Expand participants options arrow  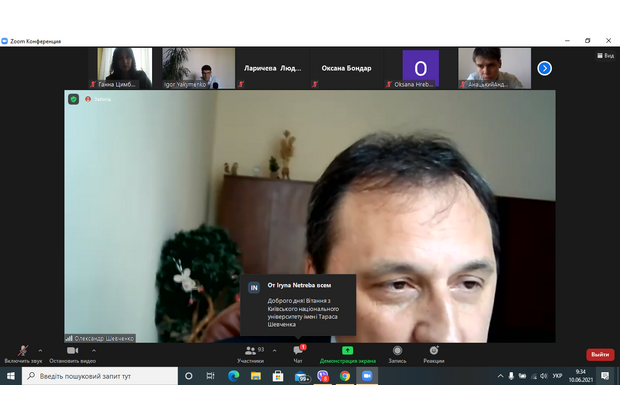point(274,350)
